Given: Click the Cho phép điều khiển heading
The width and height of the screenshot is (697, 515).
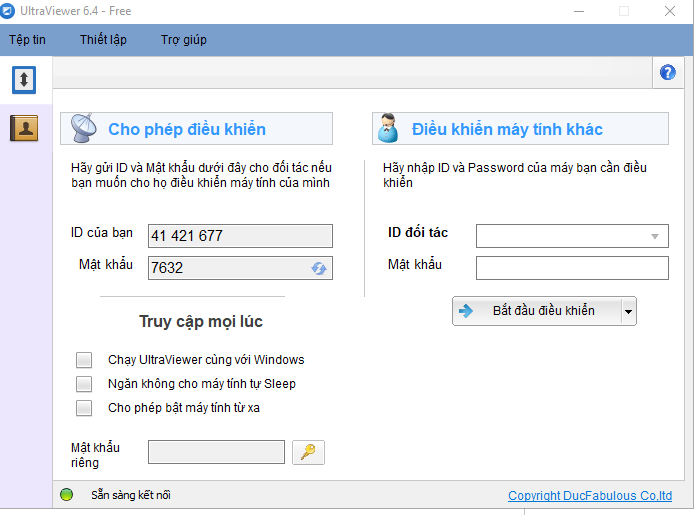Looking at the screenshot, I should pyautogui.click(x=187, y=129).
